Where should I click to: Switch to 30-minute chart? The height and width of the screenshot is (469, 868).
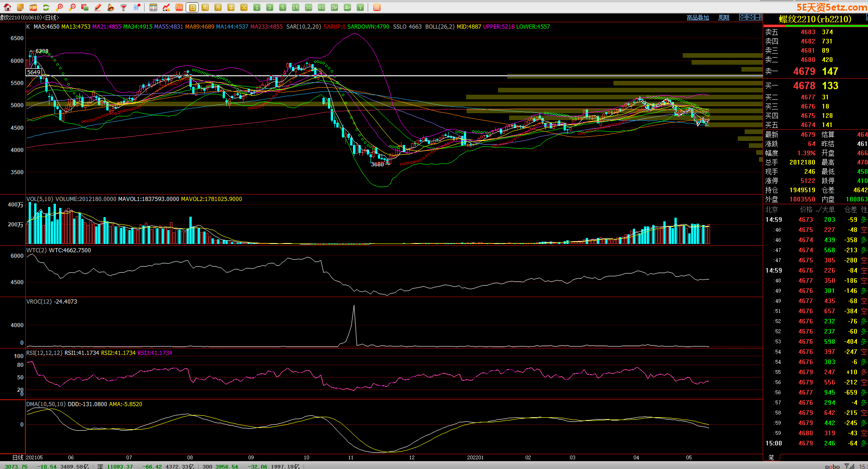point(309,7)
